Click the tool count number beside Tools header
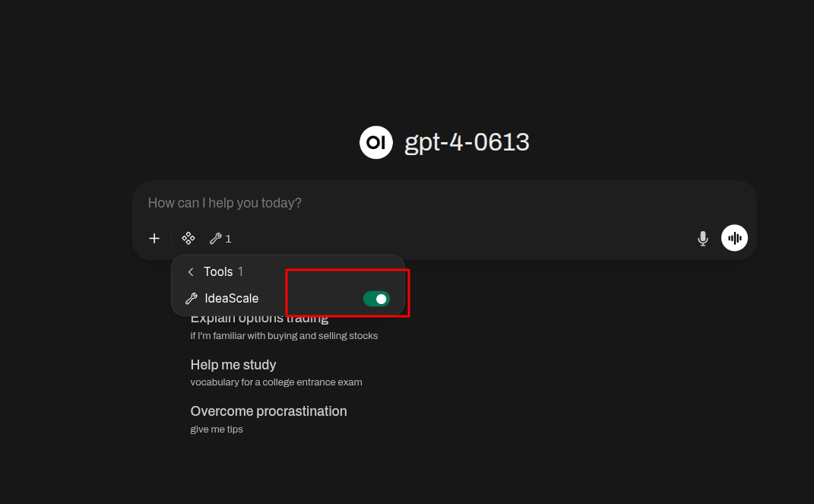 point(240,272)
